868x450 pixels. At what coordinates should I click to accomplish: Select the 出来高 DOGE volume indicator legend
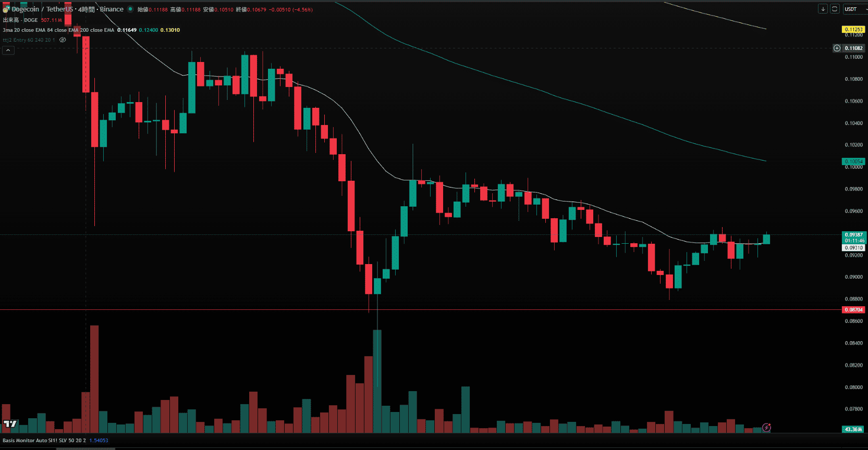point(20,20)
